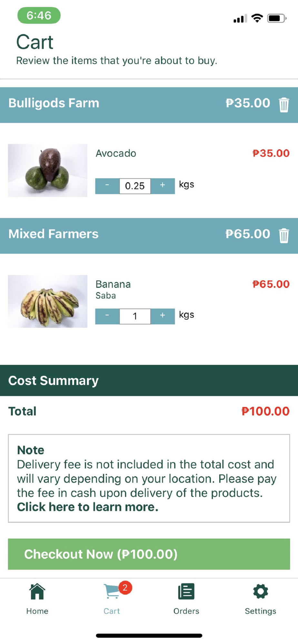Tap Checkout Now (₱100.00) button

click(x=149, y=554)
